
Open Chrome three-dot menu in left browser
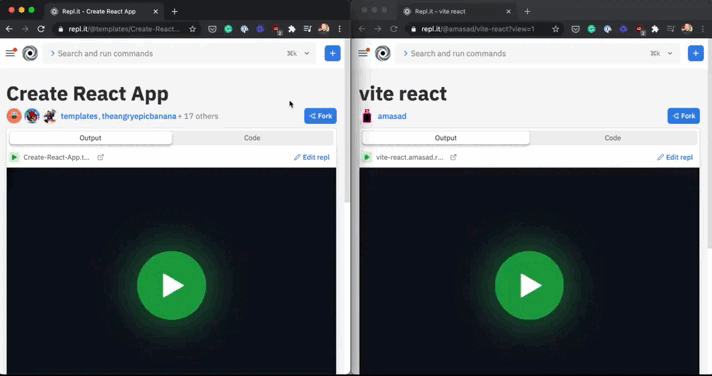click(x=340, y=29)
